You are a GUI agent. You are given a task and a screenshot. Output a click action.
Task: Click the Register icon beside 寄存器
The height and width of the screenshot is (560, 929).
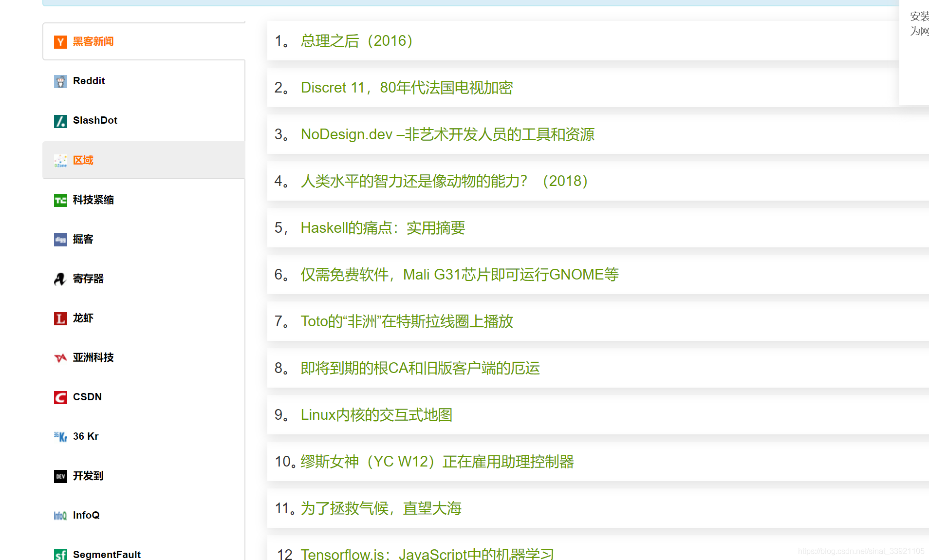tap(60, 279)
